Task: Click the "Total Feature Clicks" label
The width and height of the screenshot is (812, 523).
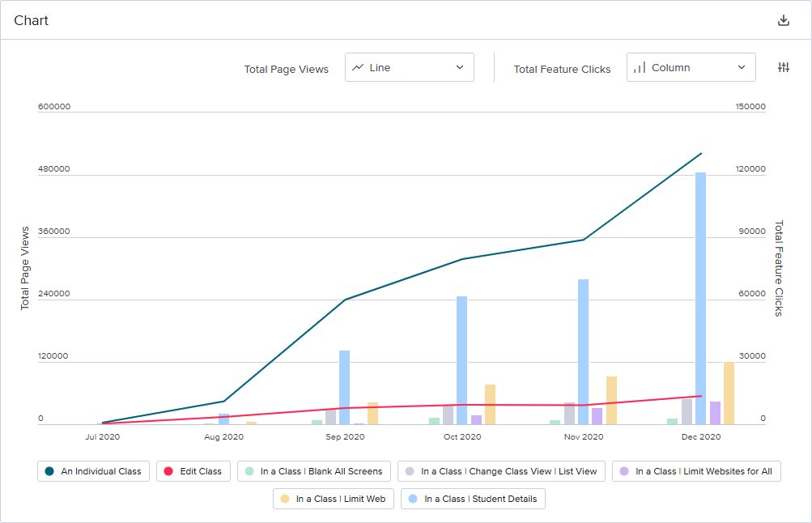Action: click(x=562, y=69)
